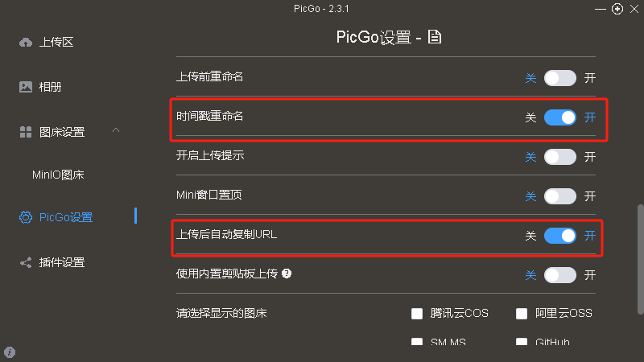Click the plus circle icon in title bar
This screenshot has width=644, height=362.
point(617,9)
